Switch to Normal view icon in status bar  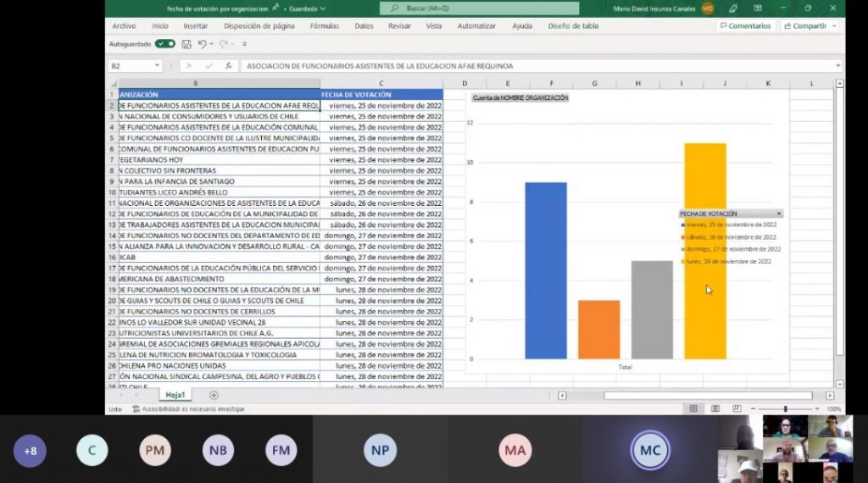(x=693, y=409)
